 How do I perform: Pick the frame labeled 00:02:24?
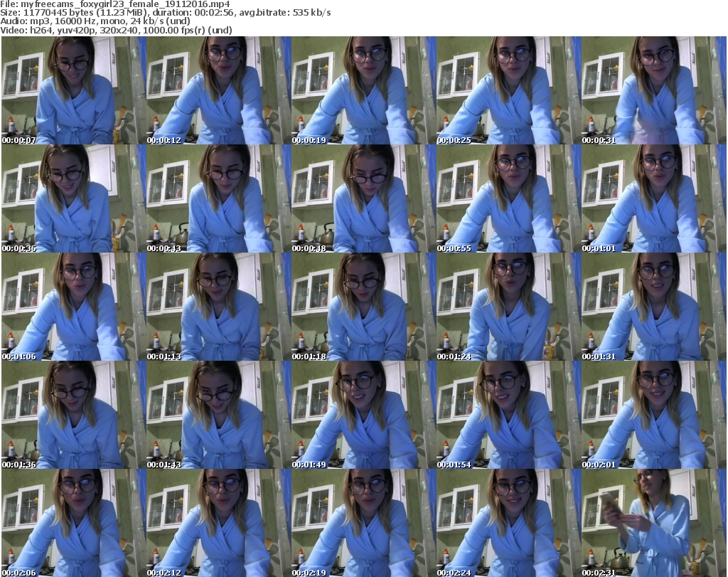(508, 523)
